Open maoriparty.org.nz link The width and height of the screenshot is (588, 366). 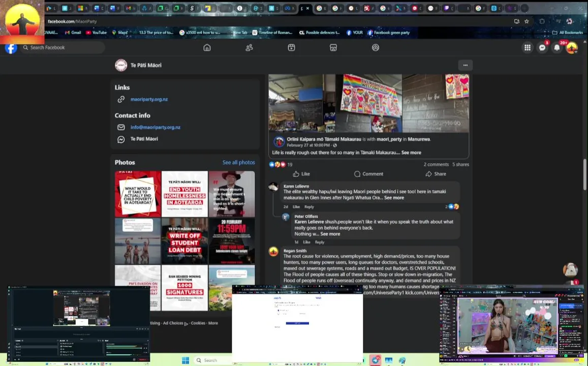(149, 99)
